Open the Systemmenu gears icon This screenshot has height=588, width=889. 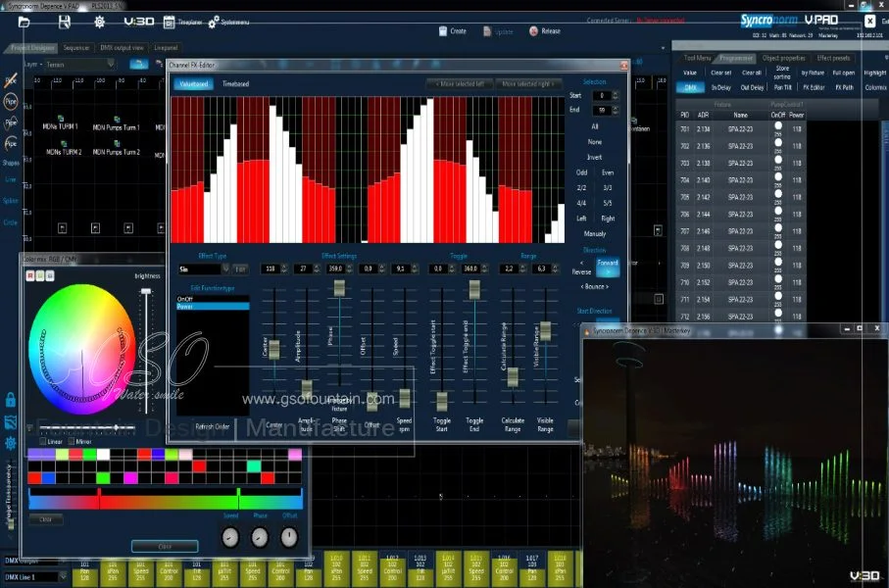tap(213, 23)
